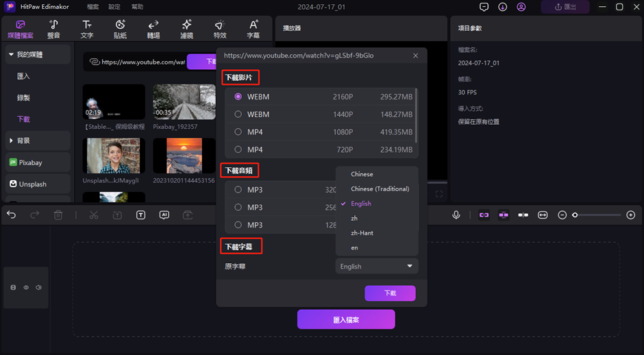Open the 設定 menu in menu bar
The height and width of the screenshot is (355, 644).
[x=114, y=7]
